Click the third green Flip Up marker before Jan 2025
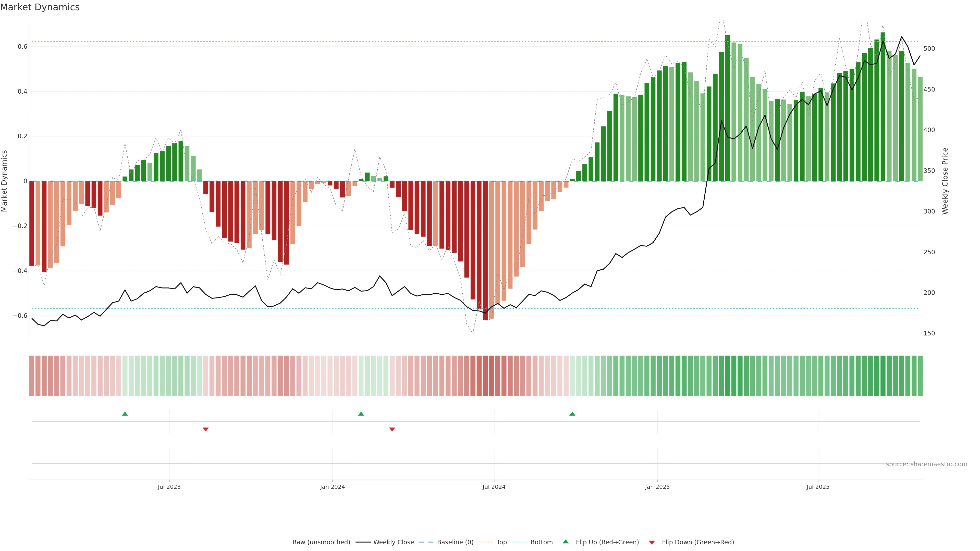 point(572,414)
